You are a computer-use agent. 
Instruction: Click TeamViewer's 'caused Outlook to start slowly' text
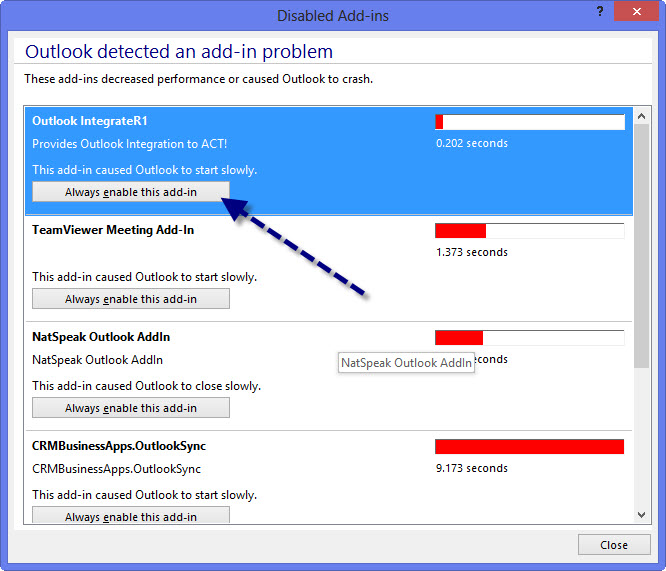[x=144, y=277]
